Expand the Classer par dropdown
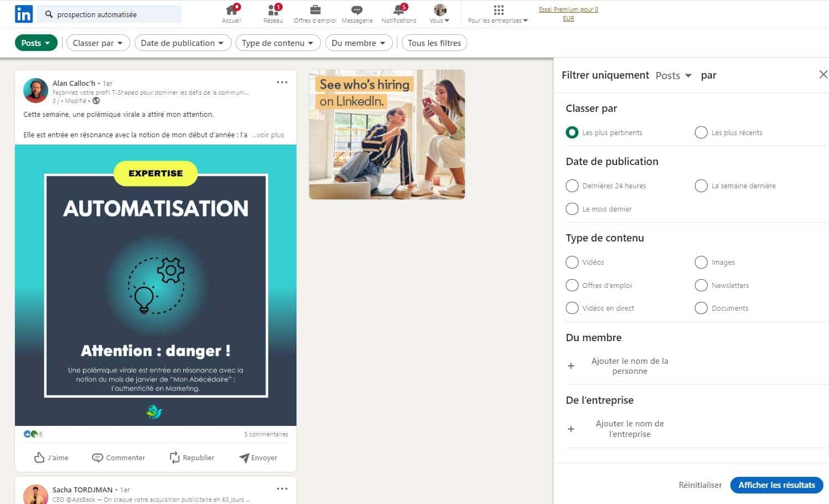 [x=98, y=43]
